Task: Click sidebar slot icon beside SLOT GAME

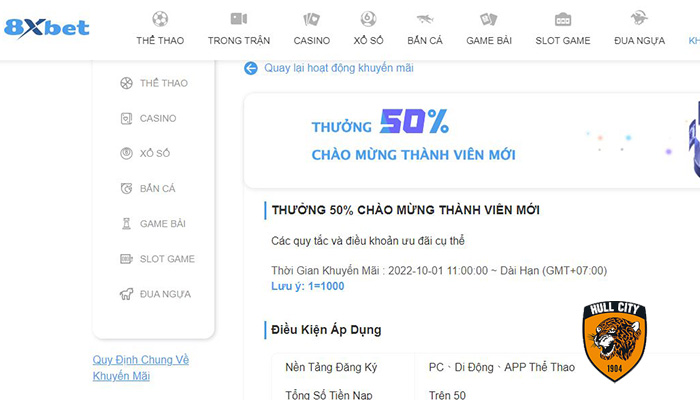Action: pos(126,259)
